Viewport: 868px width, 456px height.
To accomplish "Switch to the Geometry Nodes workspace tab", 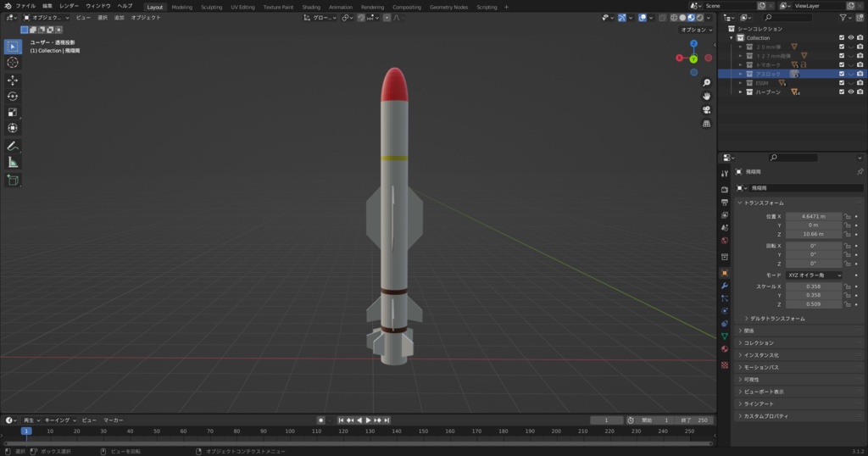I will [448, 7].
